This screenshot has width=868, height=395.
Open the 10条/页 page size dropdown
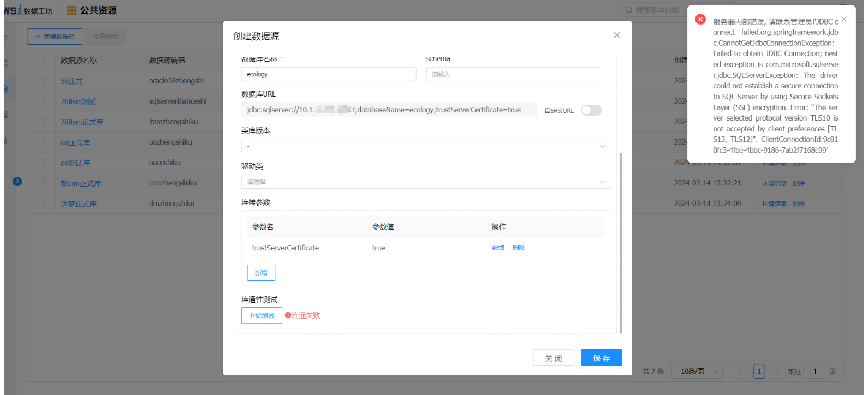[x=697, y=372]
